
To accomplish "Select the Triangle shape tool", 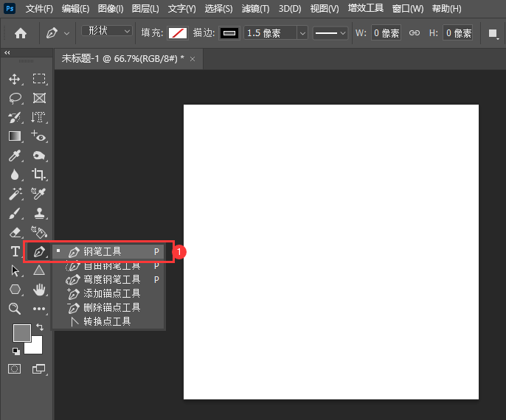I will [39, 270].
